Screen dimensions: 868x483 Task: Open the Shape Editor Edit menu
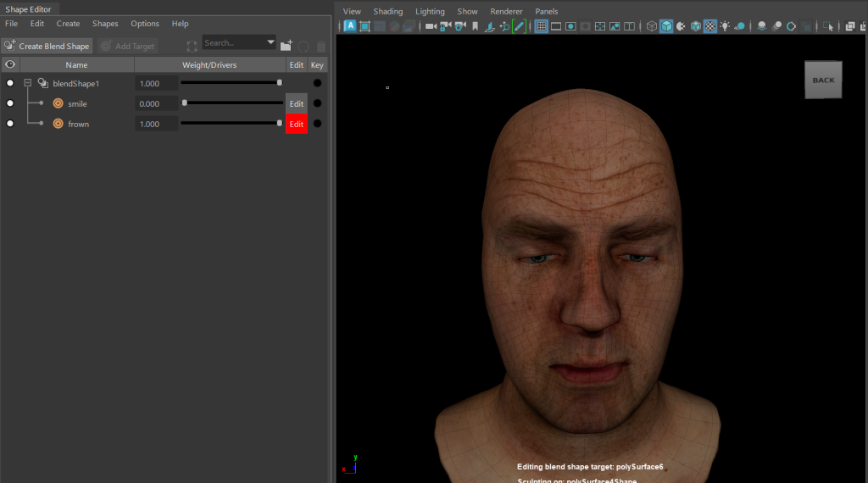[37, 24]
